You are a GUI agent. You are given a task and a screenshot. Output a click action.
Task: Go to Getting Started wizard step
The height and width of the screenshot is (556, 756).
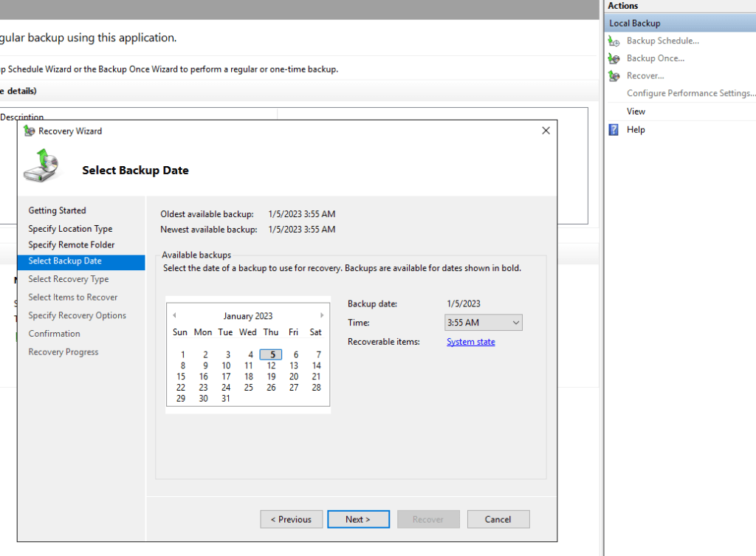[57, 210]
